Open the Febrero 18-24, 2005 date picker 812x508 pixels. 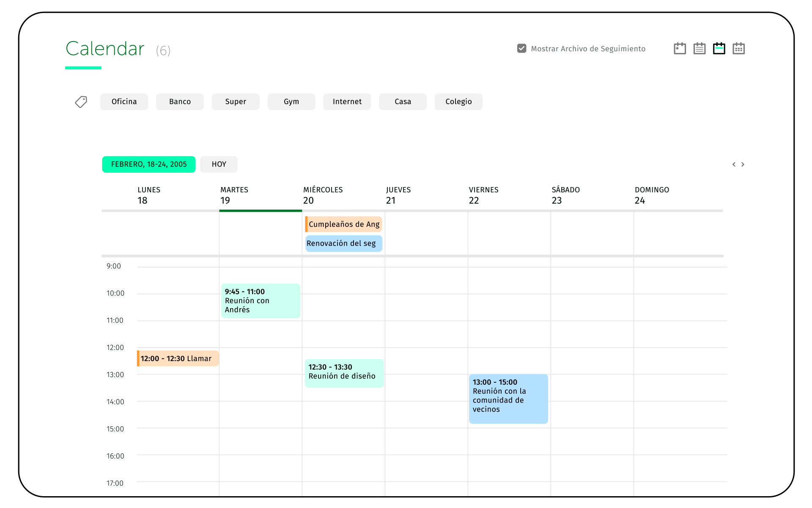[148, 164]
